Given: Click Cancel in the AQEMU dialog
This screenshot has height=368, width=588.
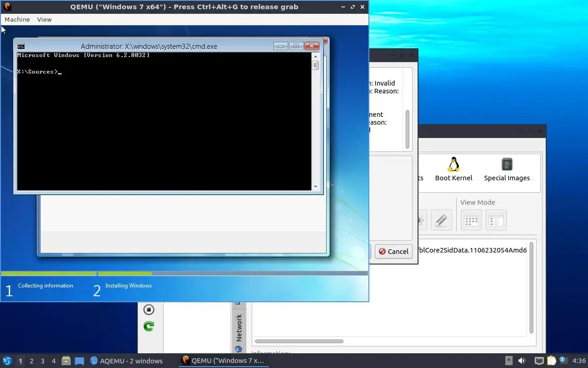Looking at the screenshot, I should click(x=393, y=251).
